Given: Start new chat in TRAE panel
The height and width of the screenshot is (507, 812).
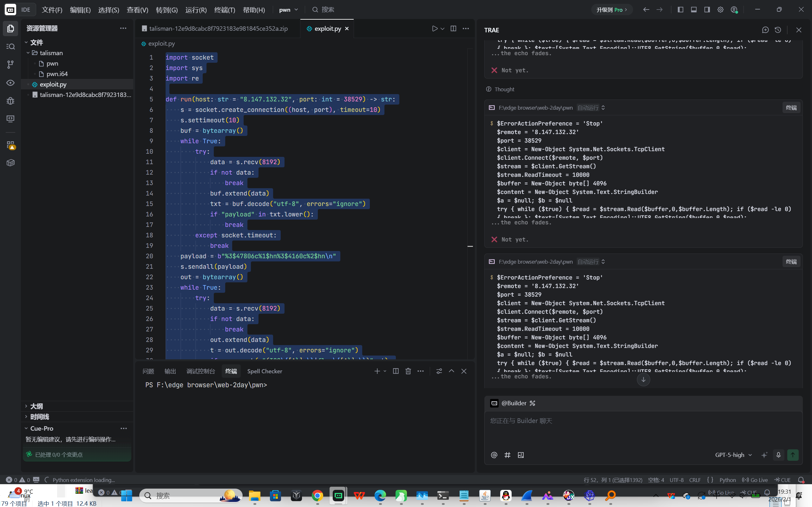Looking at the screenshot, I should coord(765,30).
